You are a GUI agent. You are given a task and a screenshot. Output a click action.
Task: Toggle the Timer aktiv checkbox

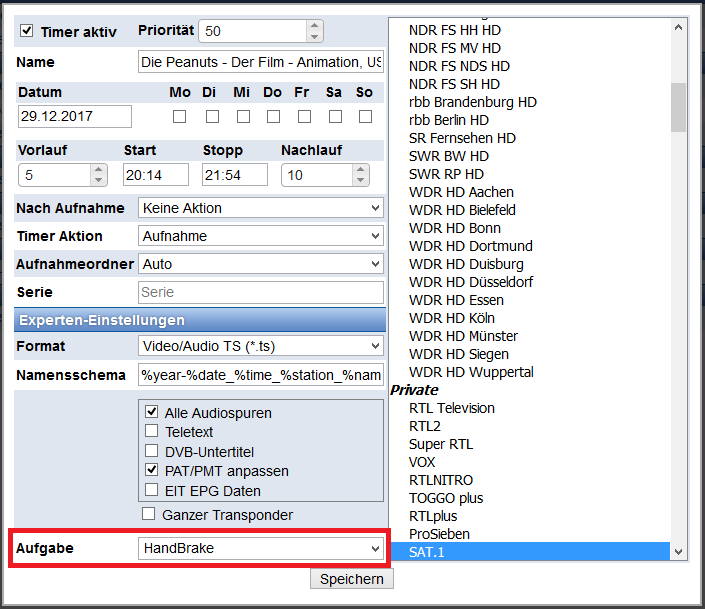[27, 31]
